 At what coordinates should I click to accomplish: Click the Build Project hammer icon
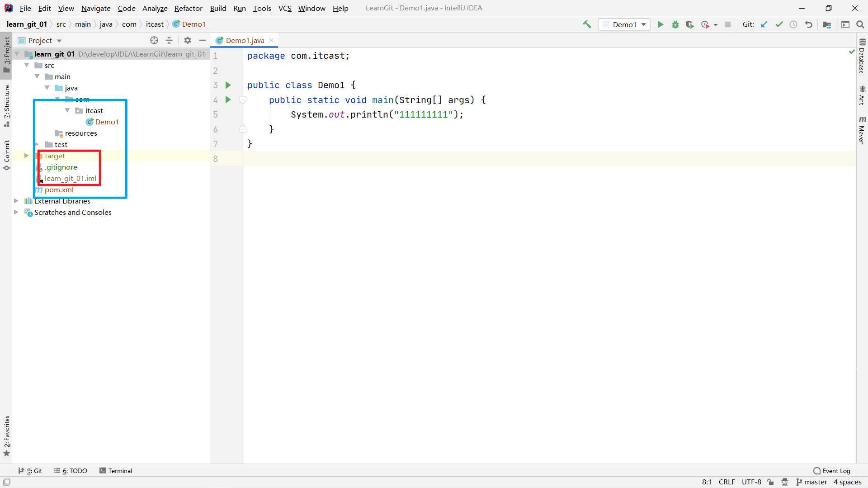[587, 24]
